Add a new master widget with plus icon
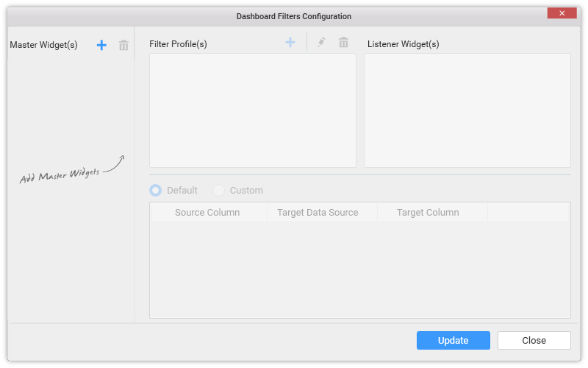588x368 pixels. 101,45
